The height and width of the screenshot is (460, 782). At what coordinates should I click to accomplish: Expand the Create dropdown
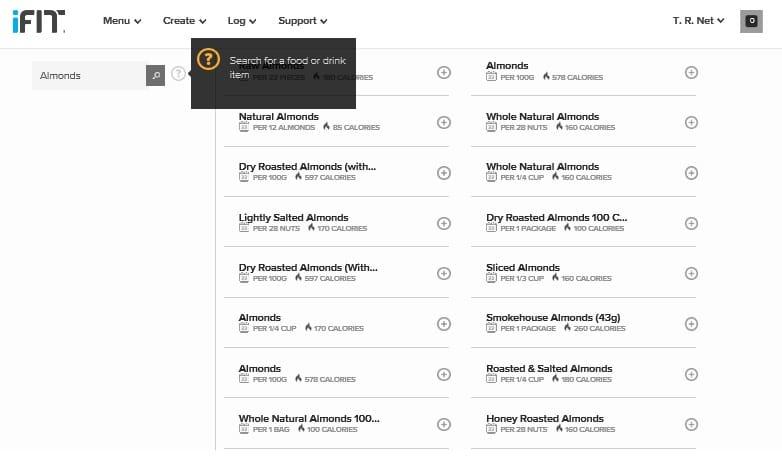(185, 21)
